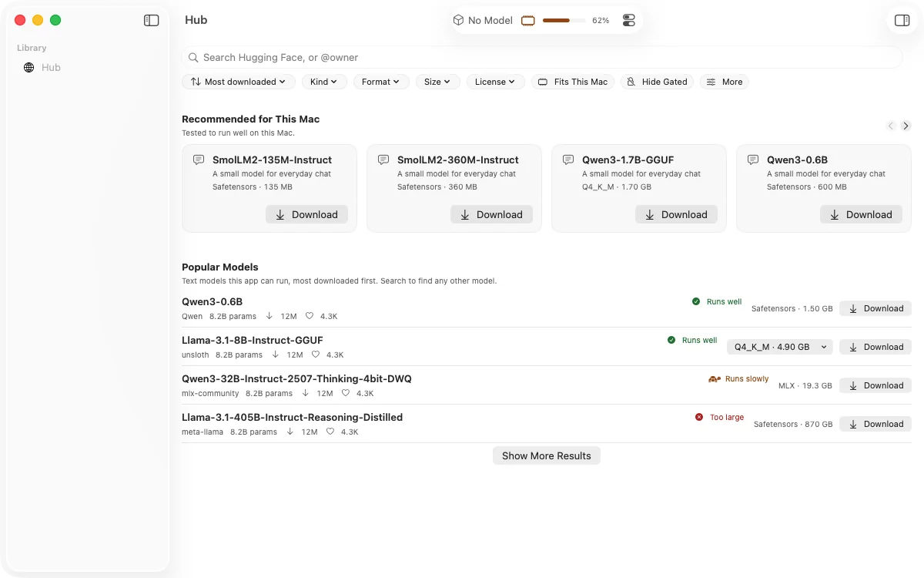Click the SmolLM2-360M-Instruct card title
Image resolution: width=924 pixels, height=578 pixels.
point(458,160)
